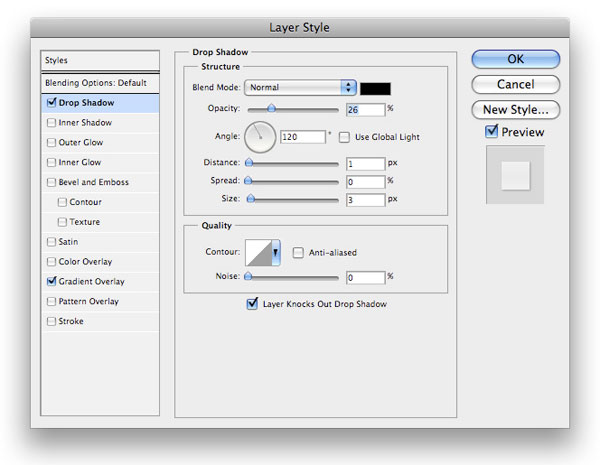The height and width of the screenshot is (465, 600).
Task: Click the Noise slider handle
Action: coord(248,276)
